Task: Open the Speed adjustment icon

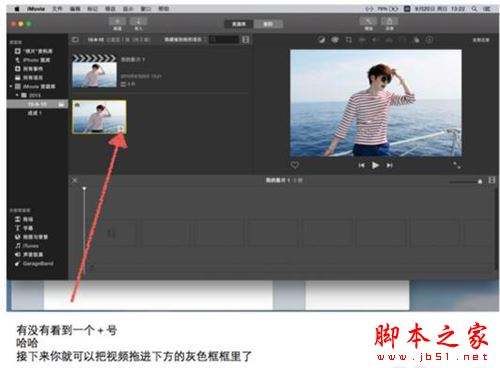Action: (x=403, y=40)
